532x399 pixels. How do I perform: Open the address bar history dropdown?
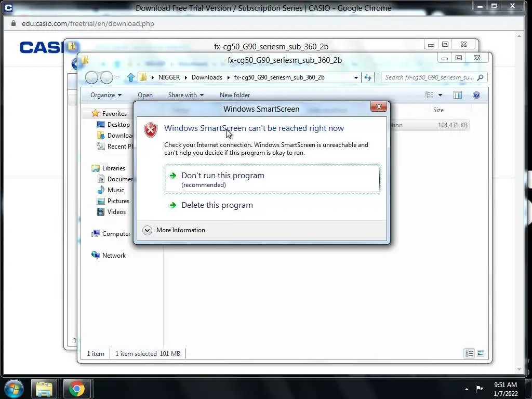[356, 77]
